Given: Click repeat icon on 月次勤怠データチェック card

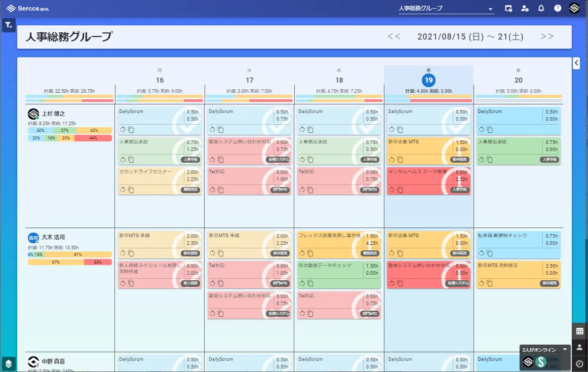Looking at the screenshot, I should pos(302,283).
